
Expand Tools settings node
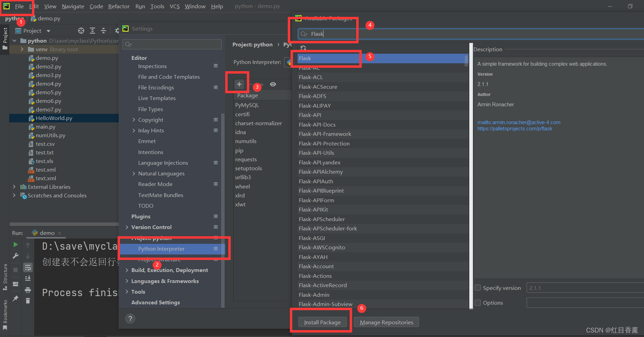coord(127,292)
